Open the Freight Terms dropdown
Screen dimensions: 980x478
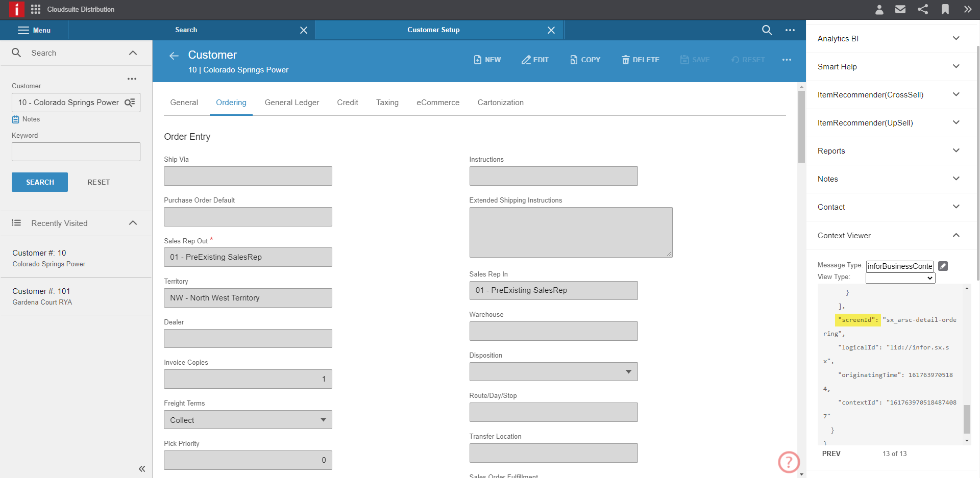coord(323,419)
